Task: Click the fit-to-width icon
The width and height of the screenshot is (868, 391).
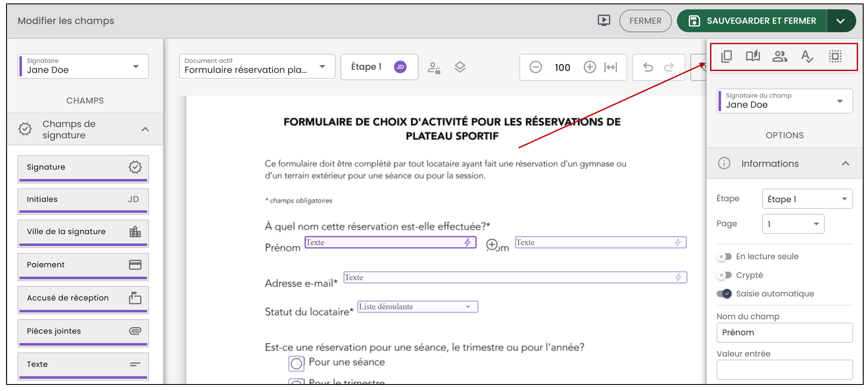Action: point(611,67)
